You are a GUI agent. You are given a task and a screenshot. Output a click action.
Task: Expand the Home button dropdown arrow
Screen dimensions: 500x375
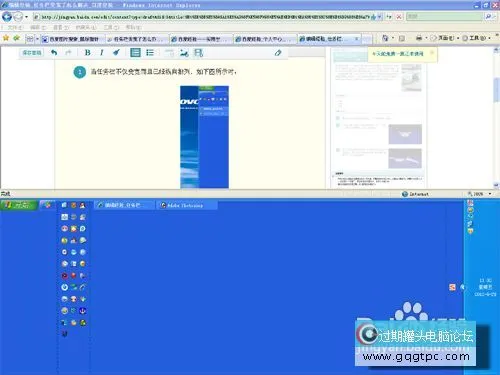point(393,38)
